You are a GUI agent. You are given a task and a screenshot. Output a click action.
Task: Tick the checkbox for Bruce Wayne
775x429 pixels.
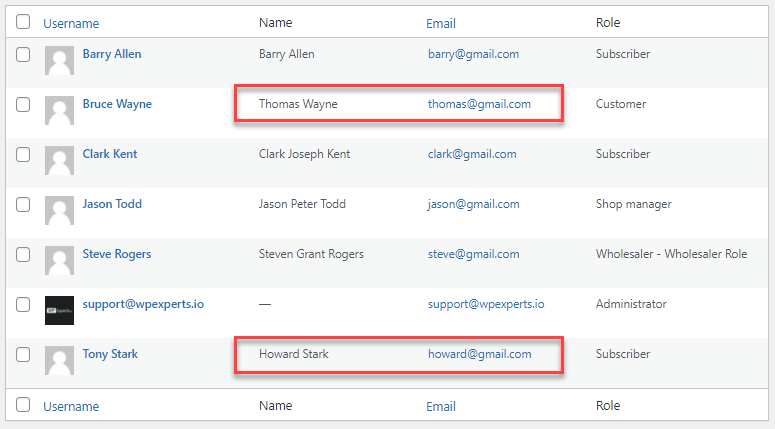(23, 104)
